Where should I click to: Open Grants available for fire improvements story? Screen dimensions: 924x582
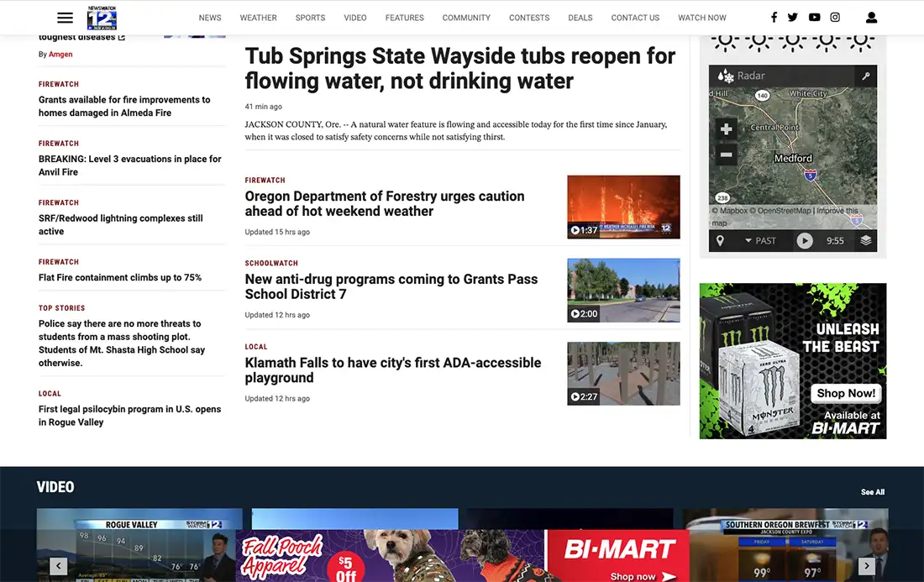point(124,106)
